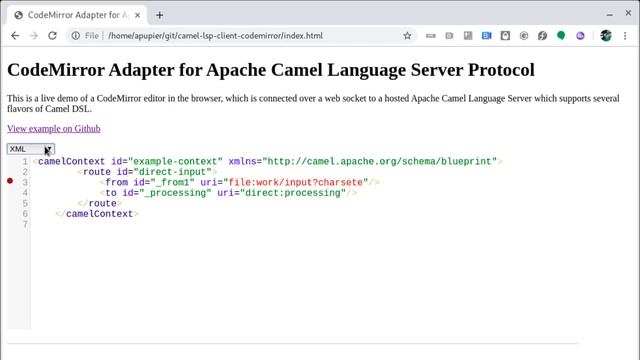This screenshot has height=360, width=640.
Task: Click the first gray extension icon after star
Action: (x=431, y=36)
